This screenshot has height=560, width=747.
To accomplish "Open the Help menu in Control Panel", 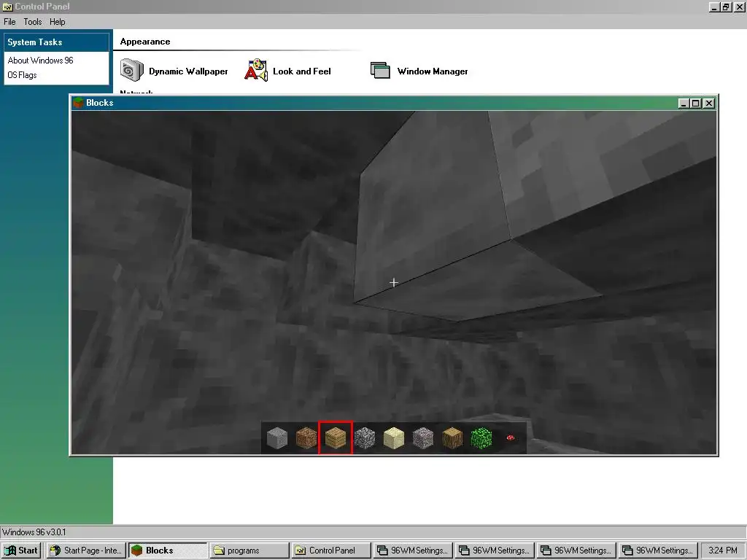I will click(57, 22).
